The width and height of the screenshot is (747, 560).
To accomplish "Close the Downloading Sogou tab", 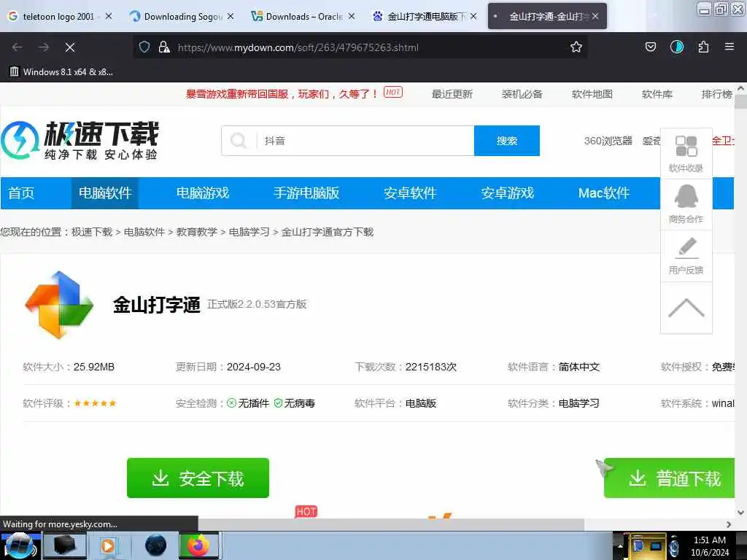I will (231, 16).
